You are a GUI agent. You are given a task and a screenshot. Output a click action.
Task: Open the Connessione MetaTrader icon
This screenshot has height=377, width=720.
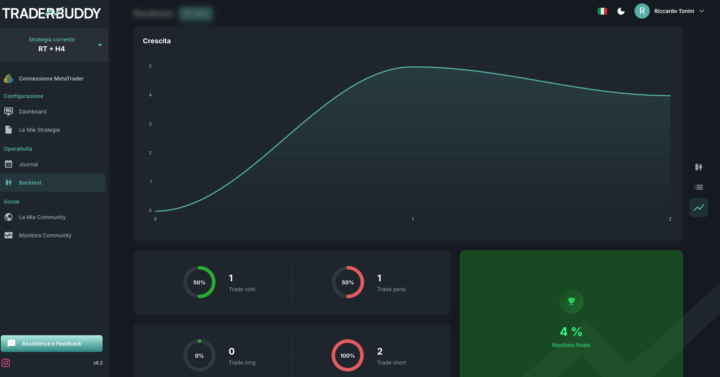click(8, 79)
